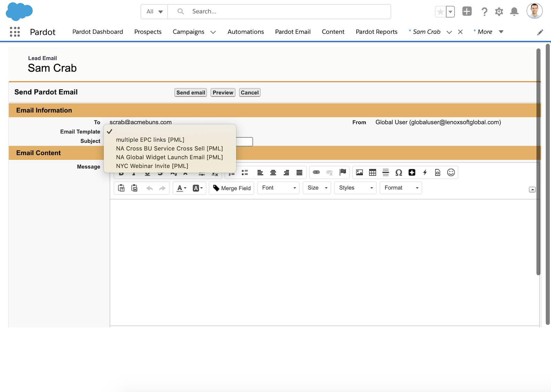Open the Font dropdown
The image size is (551, 392).
pyautogui.click(x=279, y=188)
